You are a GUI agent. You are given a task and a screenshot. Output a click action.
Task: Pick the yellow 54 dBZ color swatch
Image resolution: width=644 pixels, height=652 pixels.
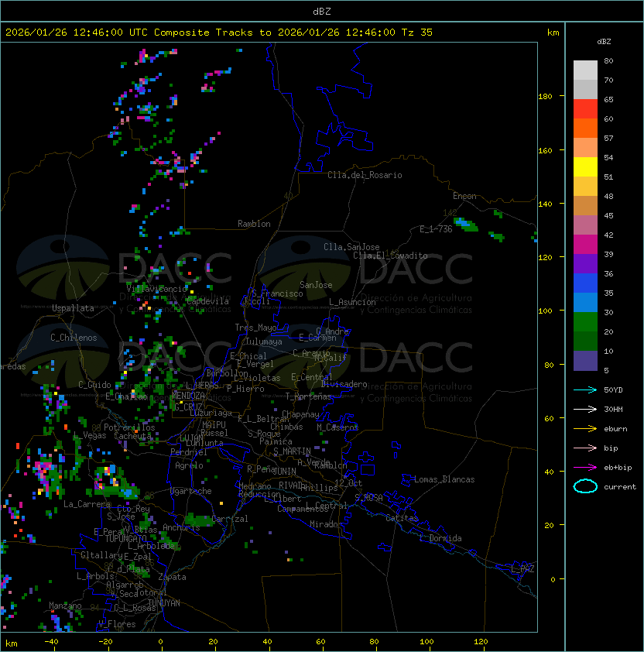(x=585, y=166)
